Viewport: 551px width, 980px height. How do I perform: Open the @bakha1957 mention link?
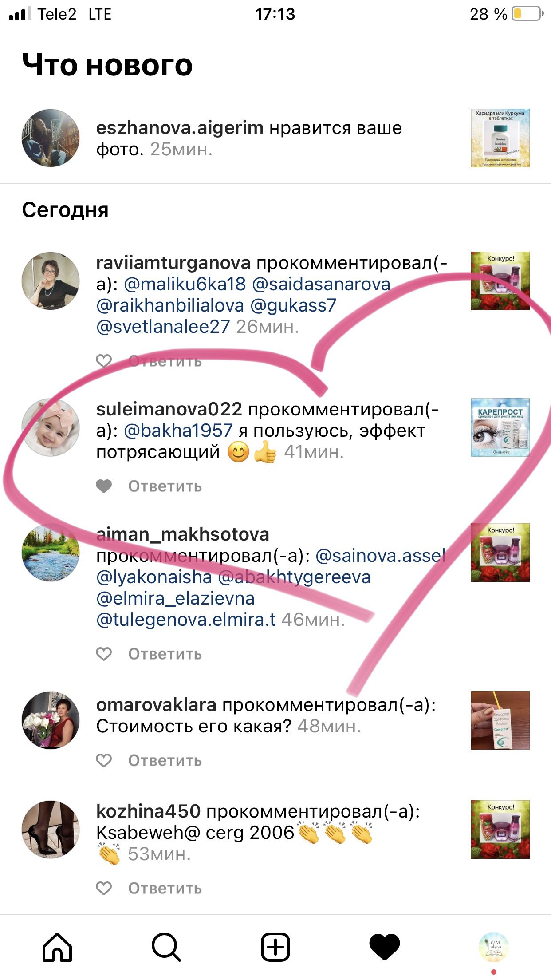[x=178, y=431]
